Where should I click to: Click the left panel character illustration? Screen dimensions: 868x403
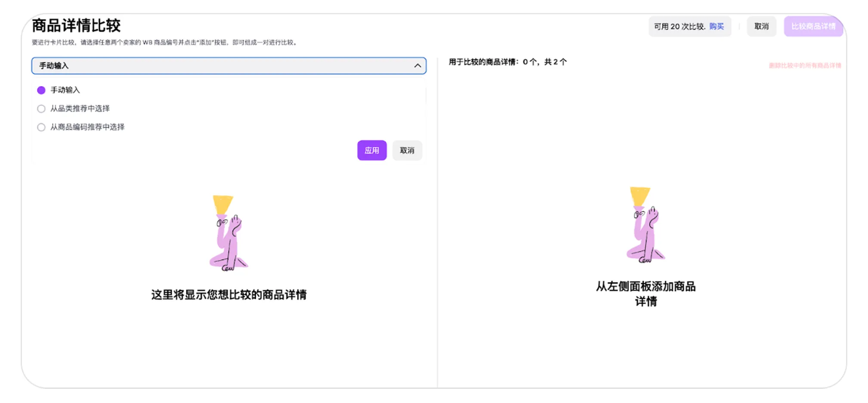[228, 233]
